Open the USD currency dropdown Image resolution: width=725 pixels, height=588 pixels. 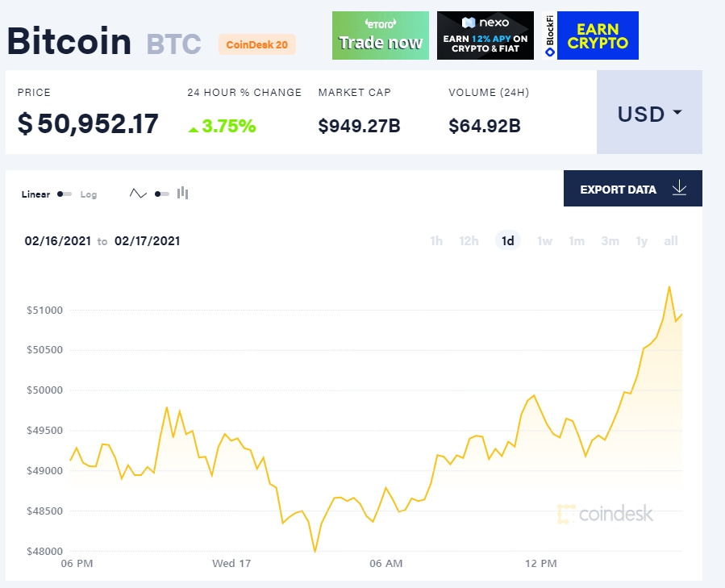pyautogui.click(x=649, y=112)
